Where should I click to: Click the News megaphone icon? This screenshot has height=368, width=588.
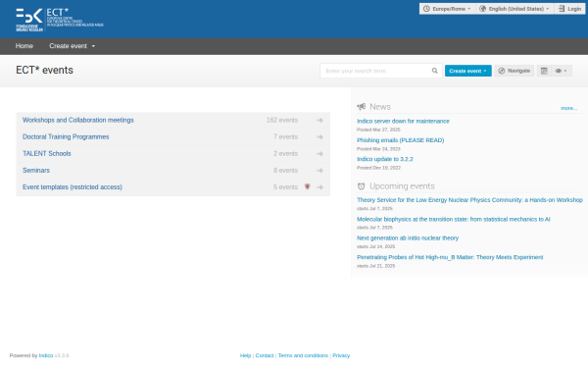point(361,107)
